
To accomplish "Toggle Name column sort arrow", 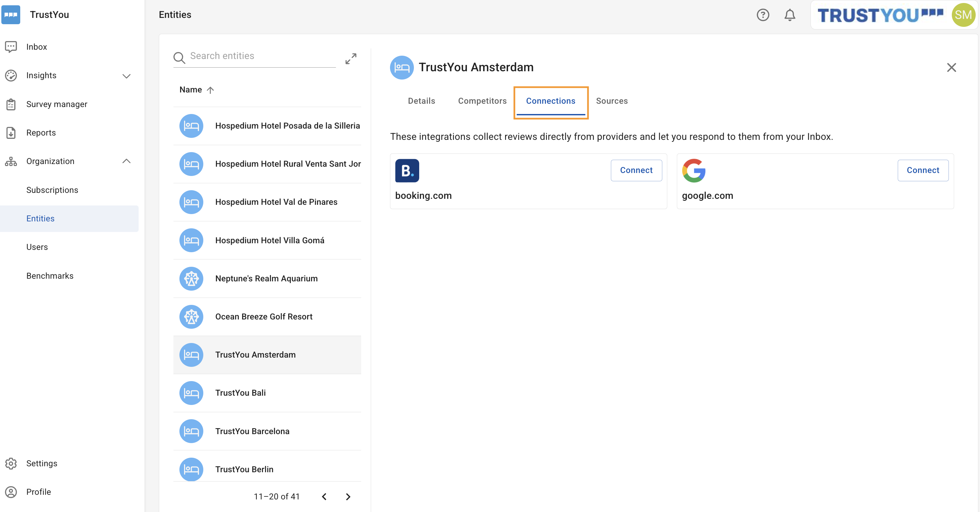I will [x=210, y=90].
